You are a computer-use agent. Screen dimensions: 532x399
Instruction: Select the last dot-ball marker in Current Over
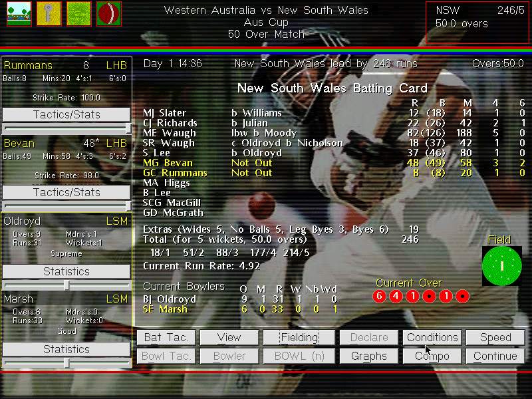463,296
